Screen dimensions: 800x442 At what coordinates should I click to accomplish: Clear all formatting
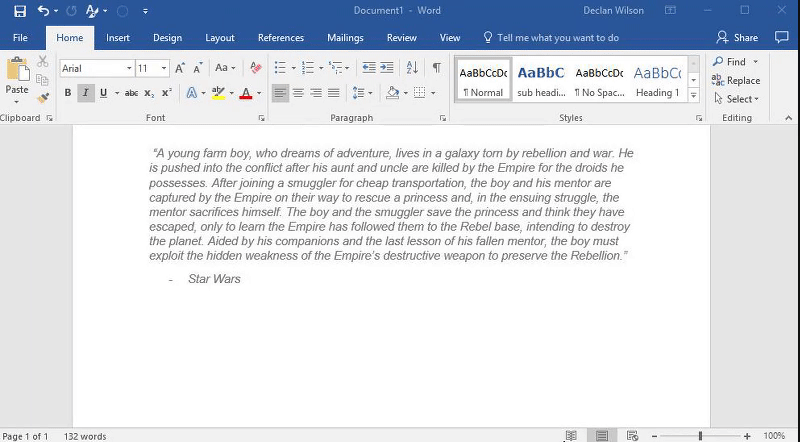tap(256, 68)
